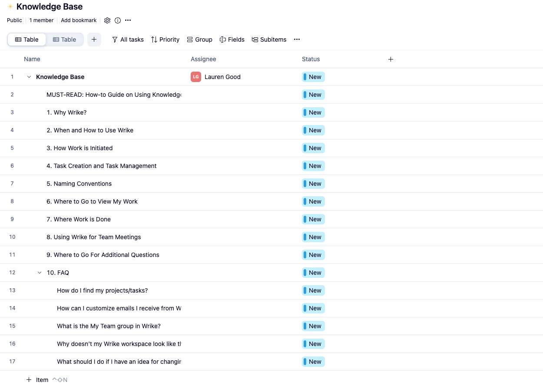Open the space settings gear icon
The image size is (543, 392).
click(x=107, y=20)
